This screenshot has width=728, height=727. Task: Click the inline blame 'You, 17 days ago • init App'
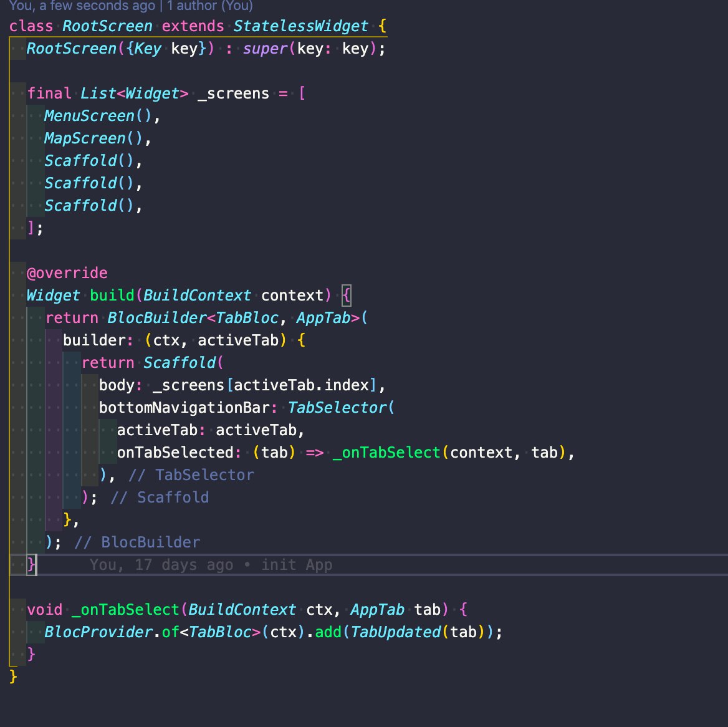coord(211,564)
